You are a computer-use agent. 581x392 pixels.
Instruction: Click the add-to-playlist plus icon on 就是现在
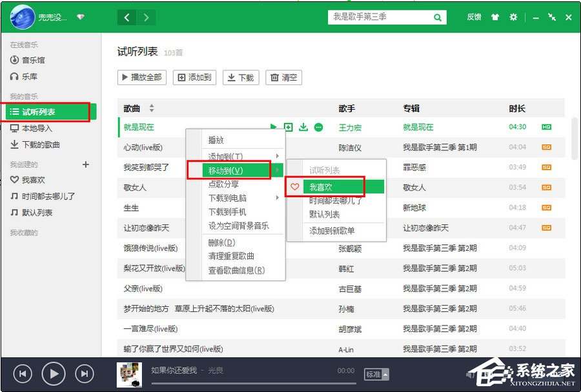click(289, 128)
